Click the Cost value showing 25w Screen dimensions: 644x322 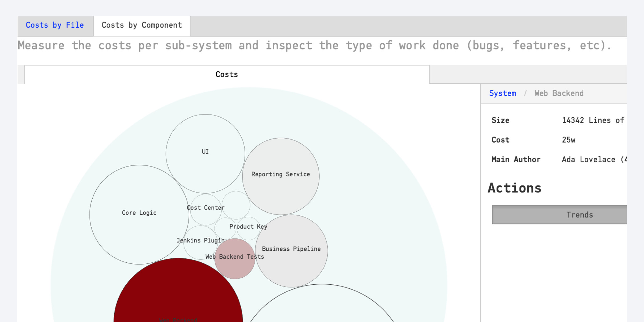coord(568,140)
